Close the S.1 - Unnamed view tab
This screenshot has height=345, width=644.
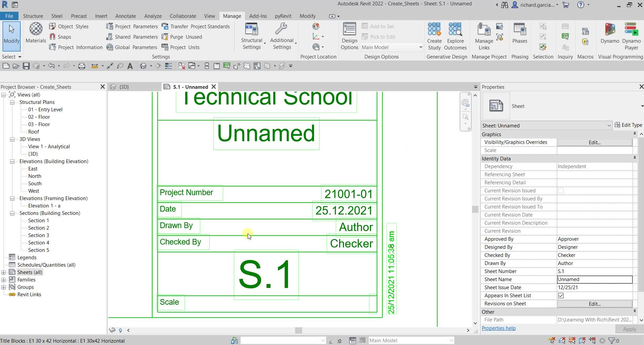tap(214, 87)
